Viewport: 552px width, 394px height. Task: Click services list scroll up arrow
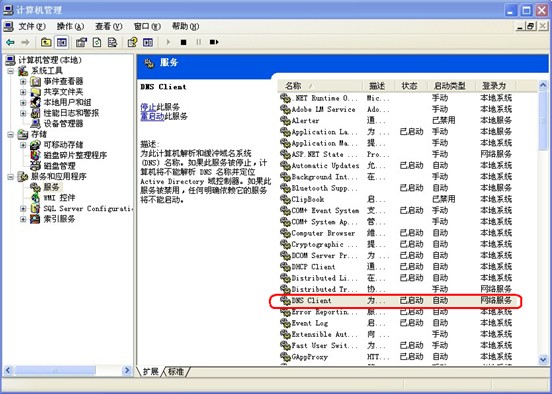543,85
